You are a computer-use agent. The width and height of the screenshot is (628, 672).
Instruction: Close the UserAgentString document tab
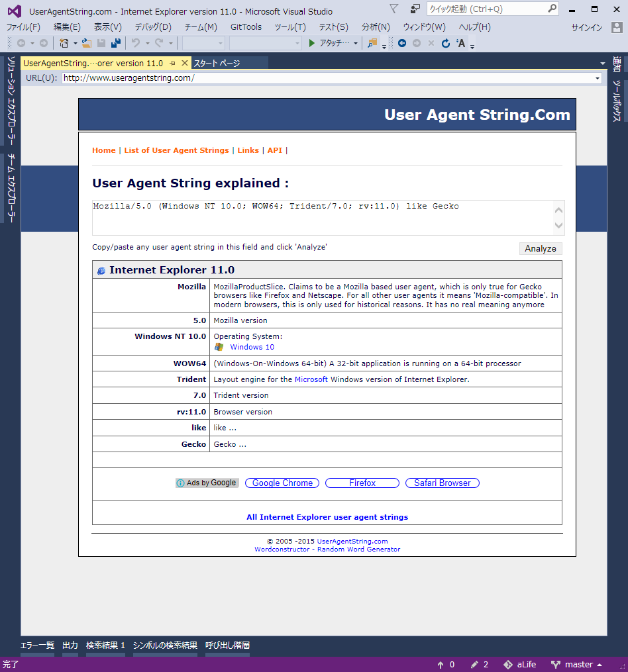(x=184, y=63)
